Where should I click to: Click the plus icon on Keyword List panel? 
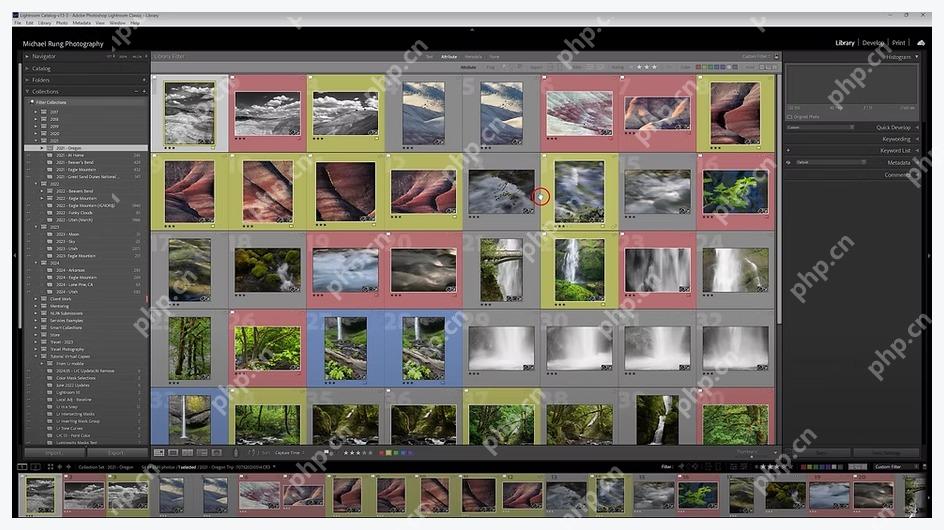coord(788,151)
